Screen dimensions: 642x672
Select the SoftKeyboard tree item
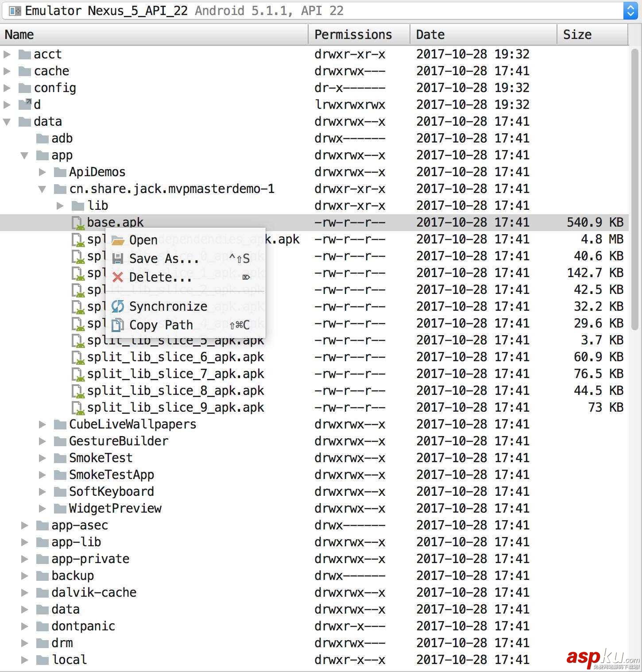click(111, 491)
